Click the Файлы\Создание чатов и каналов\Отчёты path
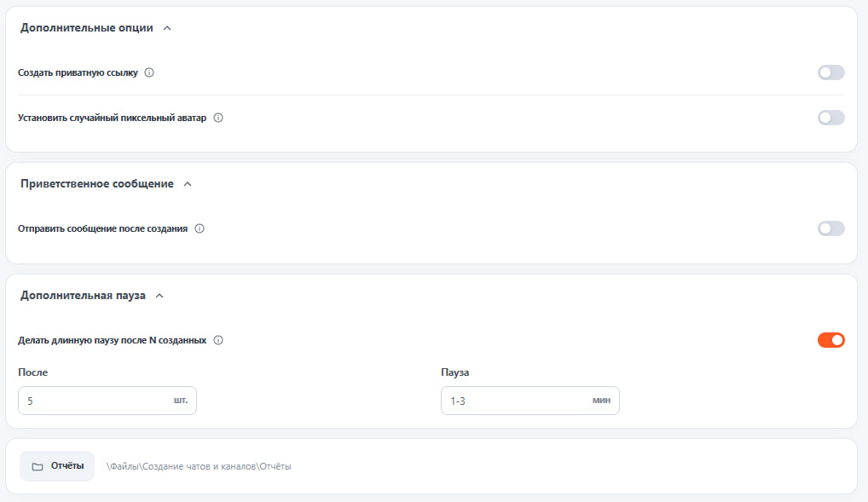868x502 pixels. [199, 466]
